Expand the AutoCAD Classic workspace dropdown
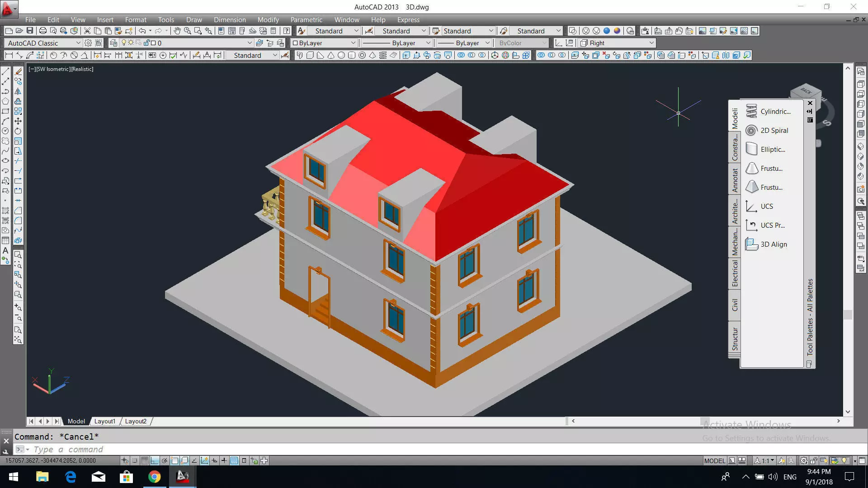This screenshot has width=868, height=488. pyautogui.click(x=78, y=43)
